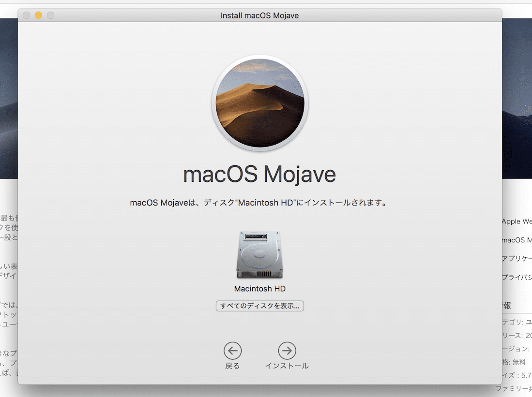
Task: Click "プライバシ" link in background App Store window
Action: 517,278
